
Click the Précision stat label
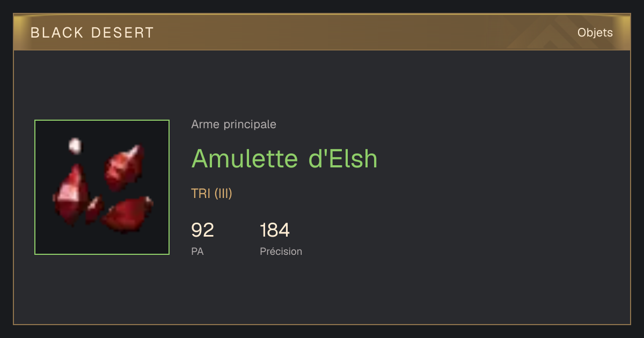coord(281,251)
